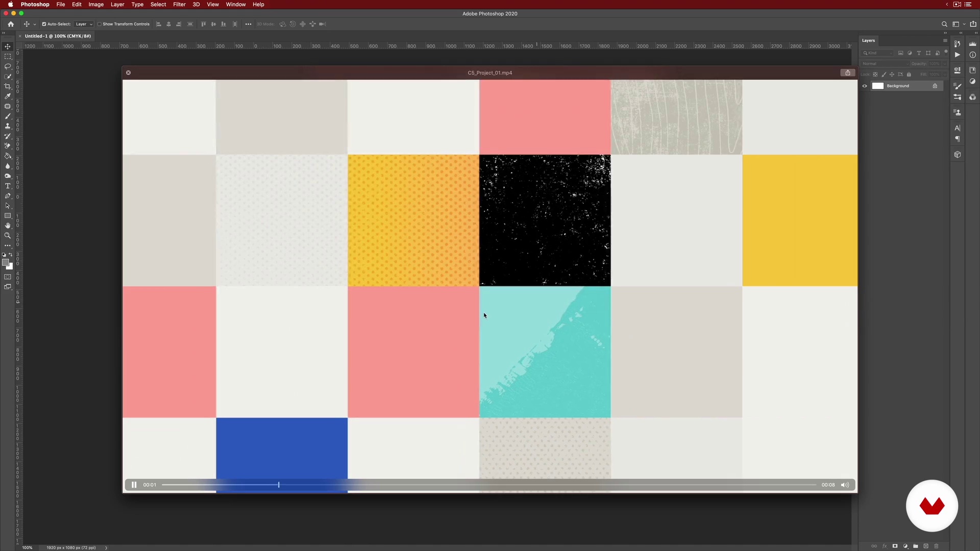Select the Hand tool
The height and width of the screenshot is (551, 980).
pyautogui.click(x=8, y=226)
